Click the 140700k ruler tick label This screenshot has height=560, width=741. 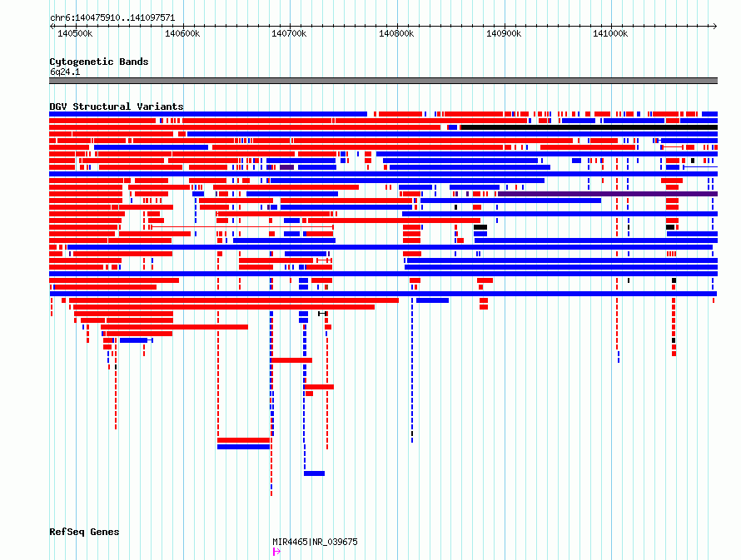pos(289,33)
